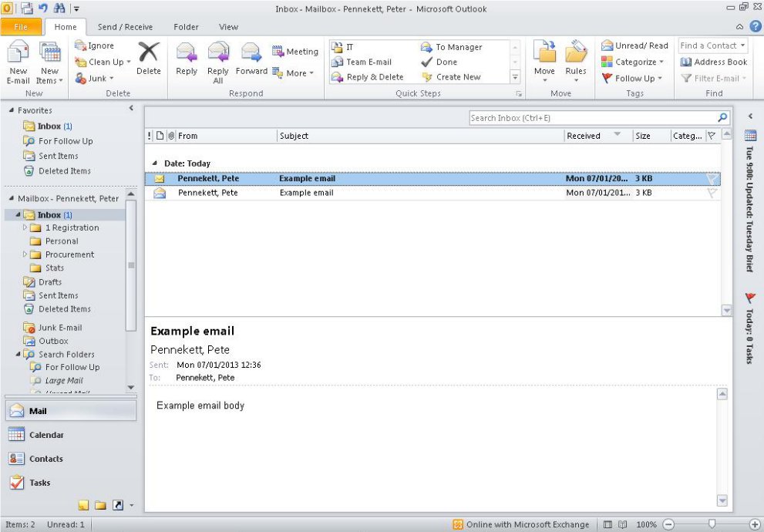Image resolution: width=764 pixels, height=532 pixels.
Task: Click the New E-mail icon
Action: [19, 56]
